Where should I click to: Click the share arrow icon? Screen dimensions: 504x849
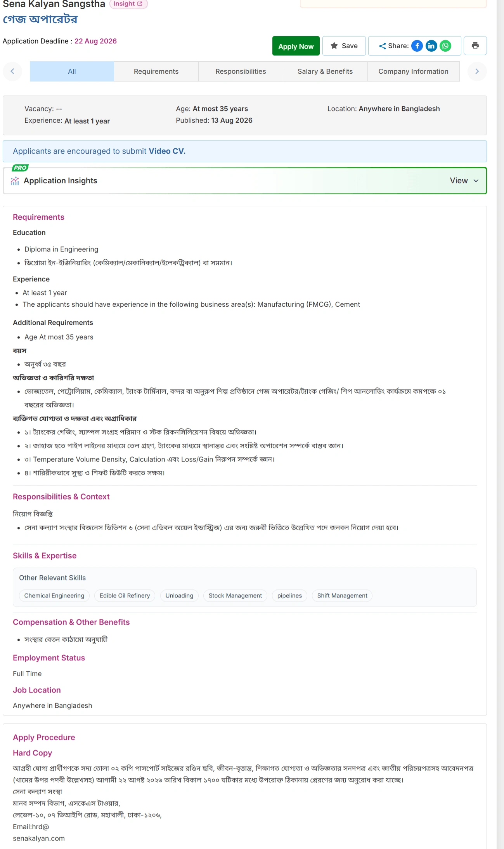382,46
